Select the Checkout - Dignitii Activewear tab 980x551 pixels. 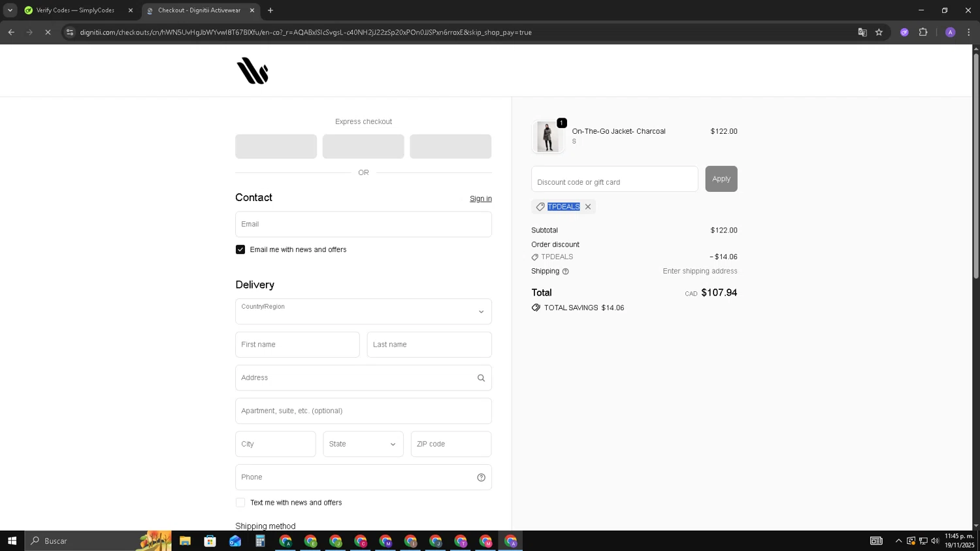pyautogui.click(x=199, y=10)
